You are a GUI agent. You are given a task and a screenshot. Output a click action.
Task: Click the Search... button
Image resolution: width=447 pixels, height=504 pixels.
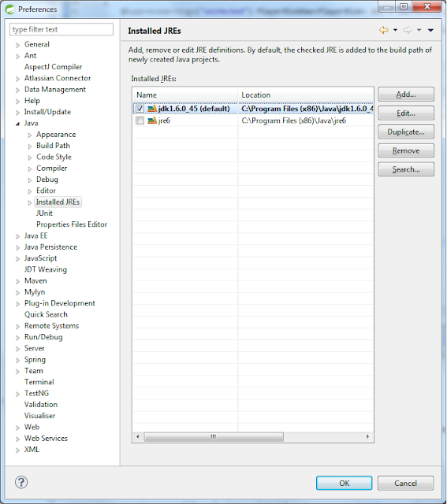point(406,169)
